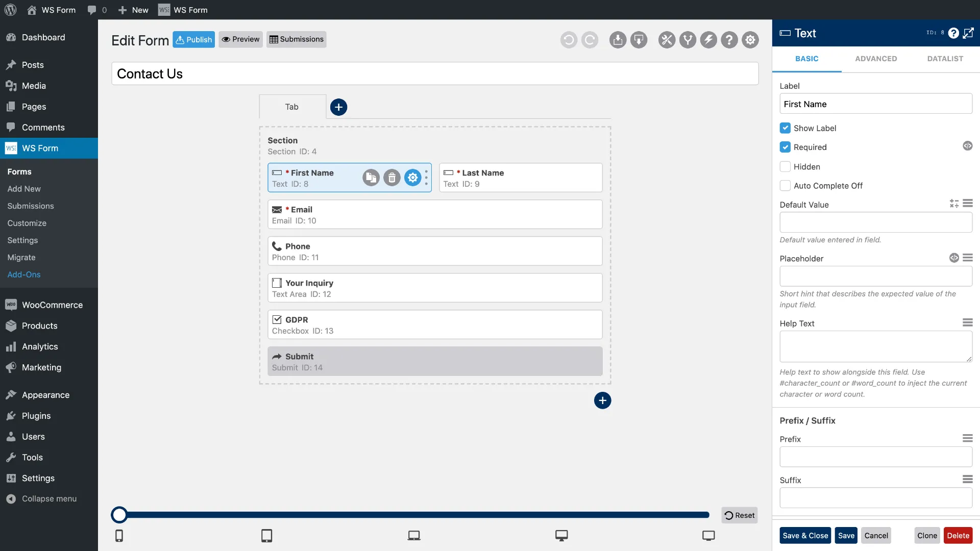Open Default Value variables menu icon
980x551 pixels.
[x=968, y=204]
